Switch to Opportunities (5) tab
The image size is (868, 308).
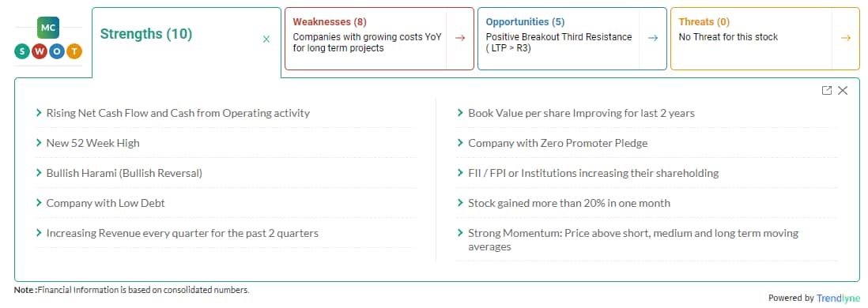click(x=526, y=22)
